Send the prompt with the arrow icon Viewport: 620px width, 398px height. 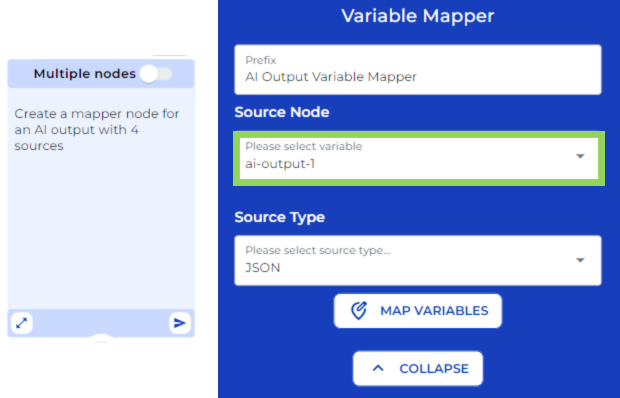180,323
